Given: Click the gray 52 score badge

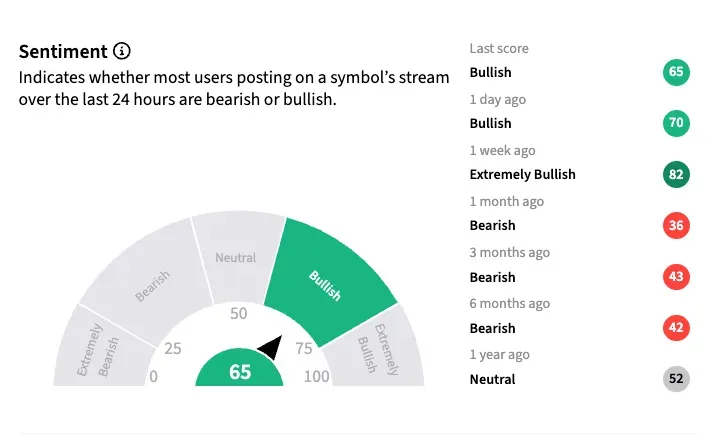Looking at the screenshot, I should [x=676, y=379].
